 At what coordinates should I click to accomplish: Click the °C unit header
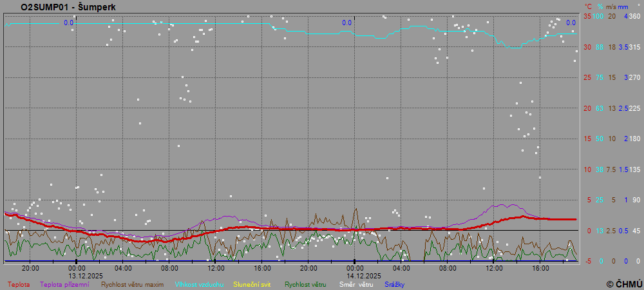(587, 7)
